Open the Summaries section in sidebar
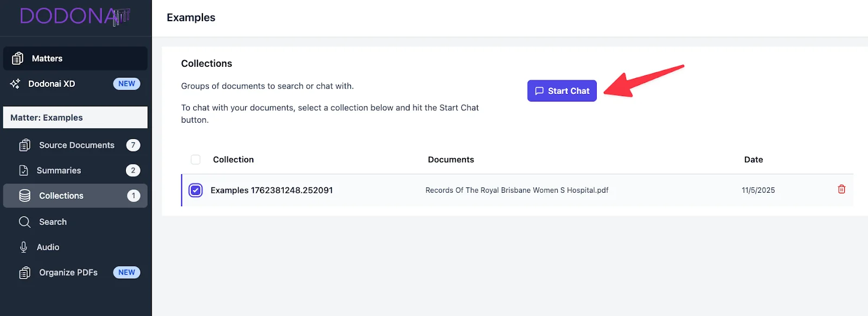Screen dimensions: 868x316 point(59,170)
